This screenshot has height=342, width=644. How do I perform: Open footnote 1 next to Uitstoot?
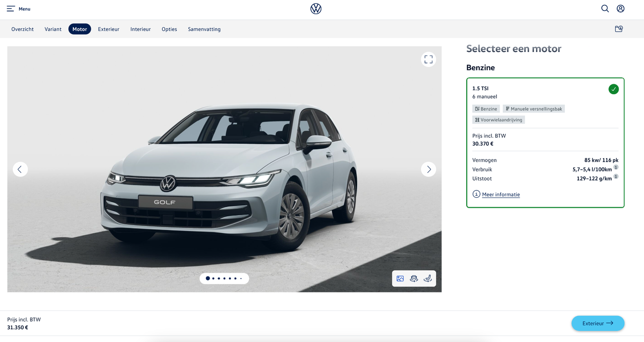point(616,176)
